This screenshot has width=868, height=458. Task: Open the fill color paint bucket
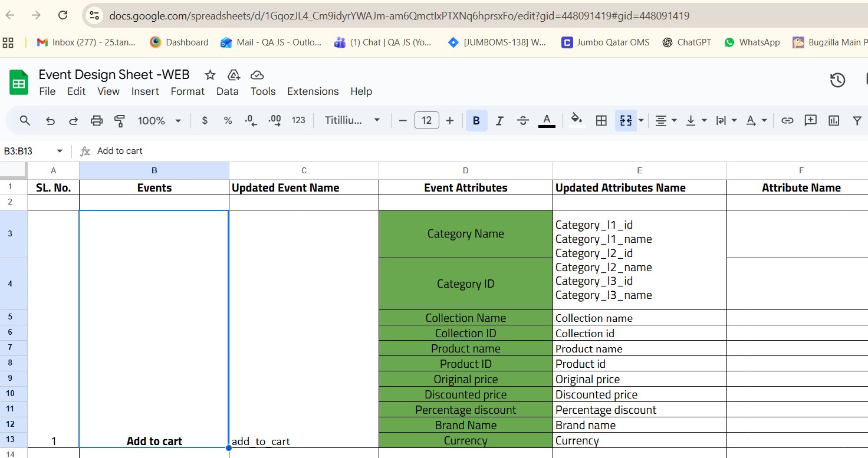click(577, 120)
